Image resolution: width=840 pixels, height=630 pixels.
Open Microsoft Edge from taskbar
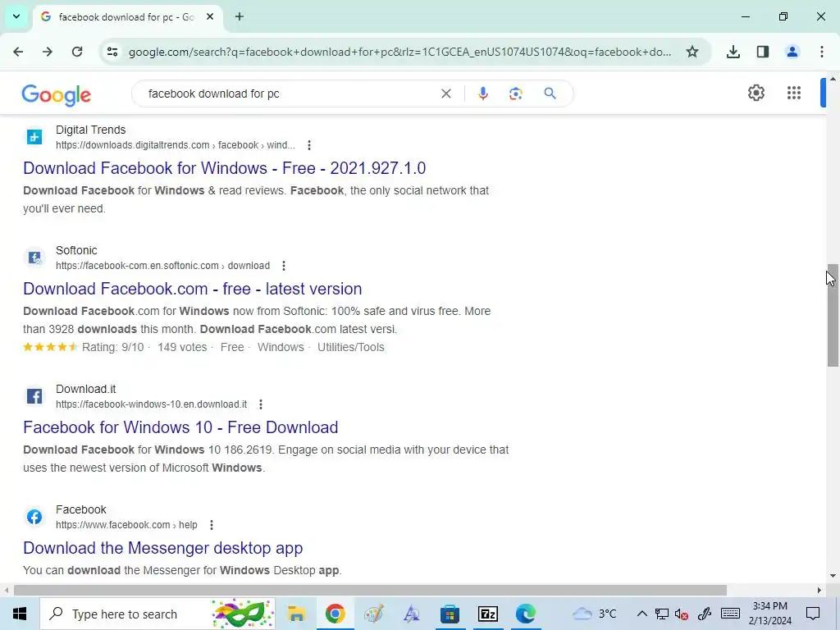click(x=526, y=614)
